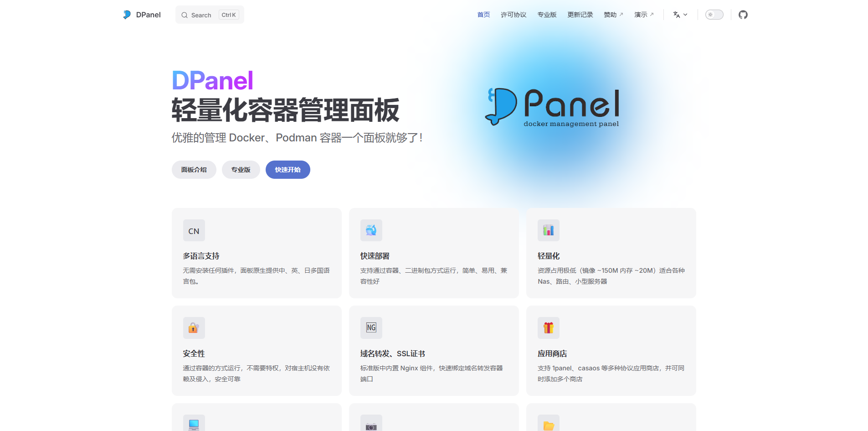Screen dimensions: 868x431
Task: Toggle the light/dark theme switch
Action: click(714, 15)
